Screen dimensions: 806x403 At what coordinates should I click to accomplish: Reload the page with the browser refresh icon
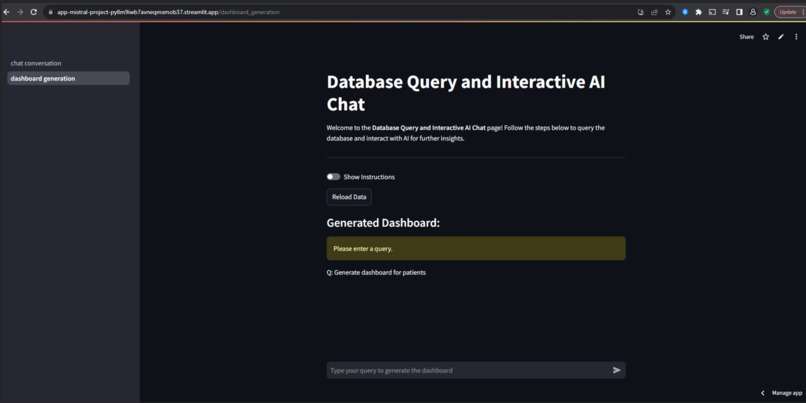(x=34, y=12)
